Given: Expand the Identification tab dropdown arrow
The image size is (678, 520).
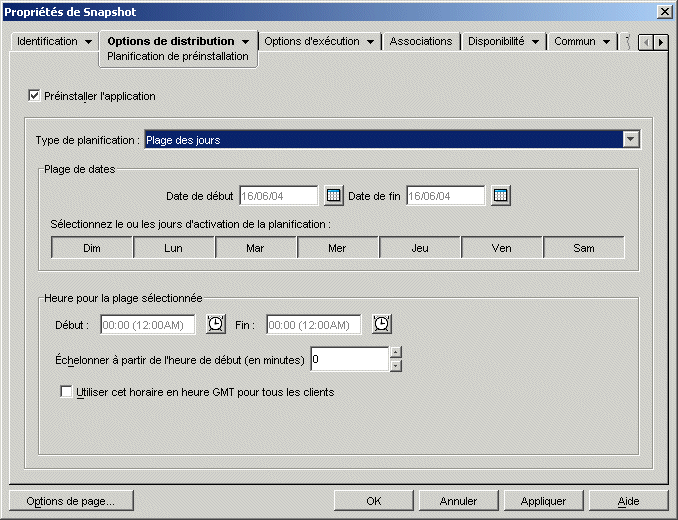Looking at the screenshot, I should pos(88,42).
